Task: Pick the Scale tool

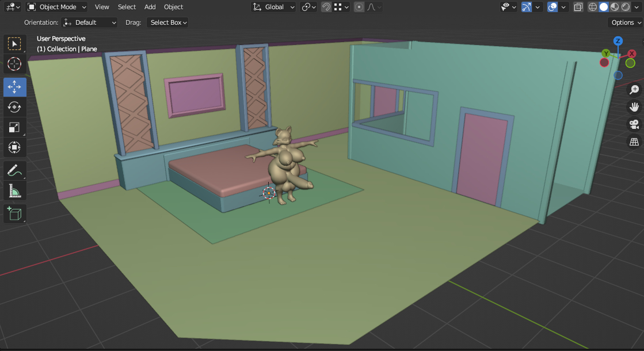Action: tap(14, 127)
